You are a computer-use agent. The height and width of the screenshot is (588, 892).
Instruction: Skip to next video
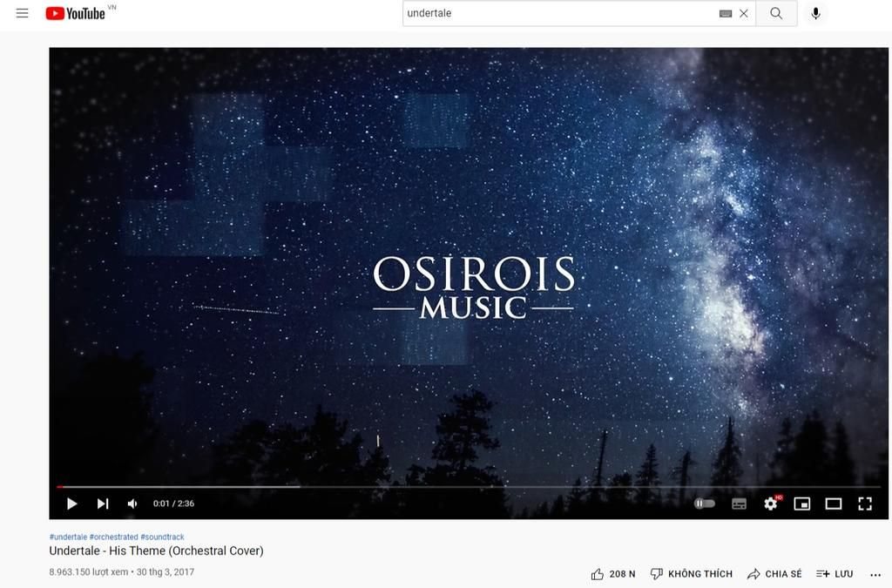(x=103, y=504)
